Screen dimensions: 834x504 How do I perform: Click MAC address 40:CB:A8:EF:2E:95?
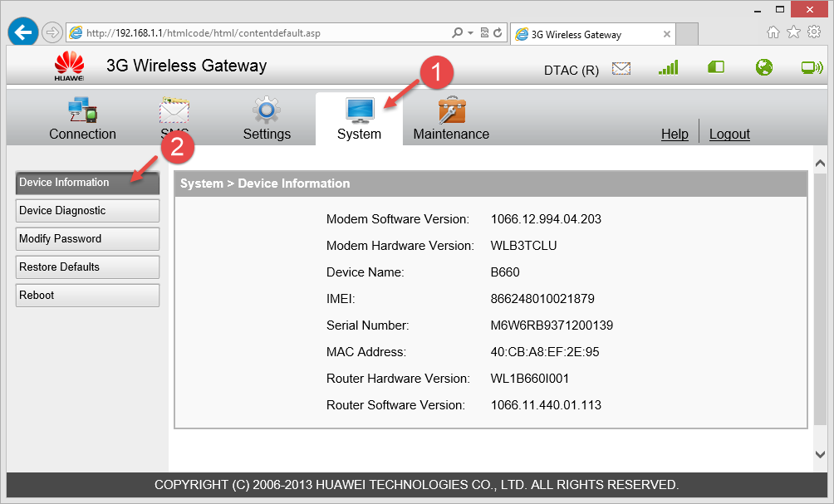click(545, 352)
